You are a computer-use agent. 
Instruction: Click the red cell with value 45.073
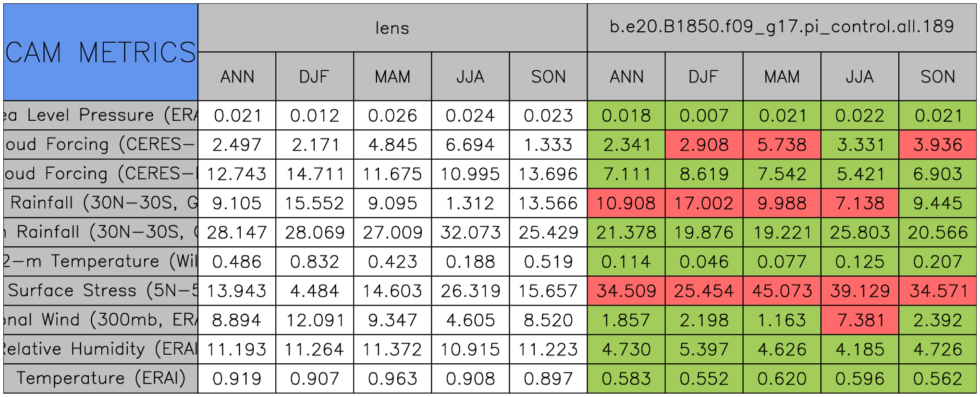782,291
